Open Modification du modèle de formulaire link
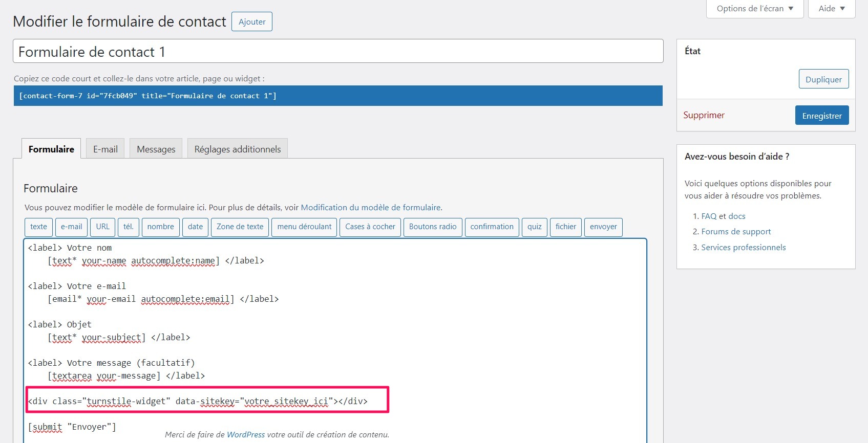The image size is (868, 443). 371,207
